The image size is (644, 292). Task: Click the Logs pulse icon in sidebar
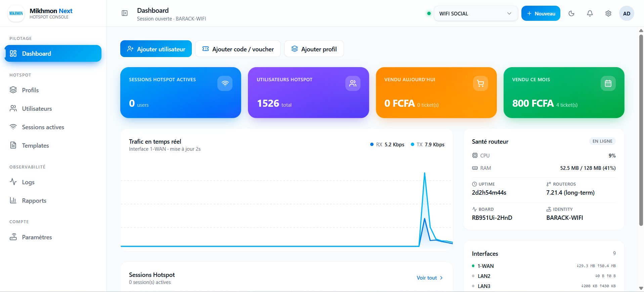coord(13,182)
